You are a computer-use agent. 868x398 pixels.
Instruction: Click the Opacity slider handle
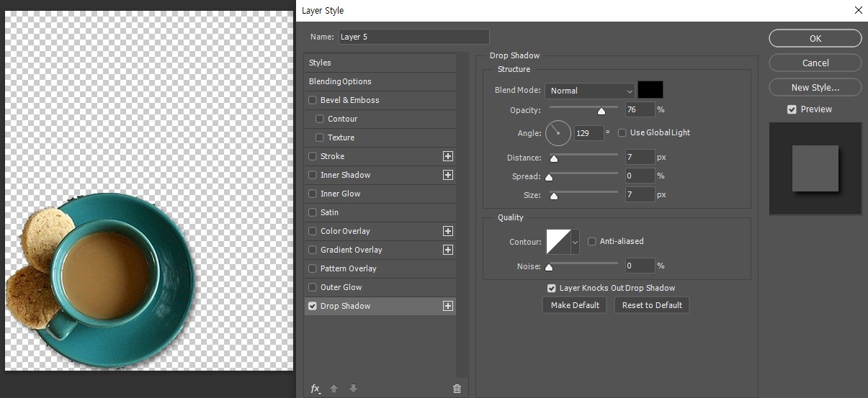coord(601,111)
